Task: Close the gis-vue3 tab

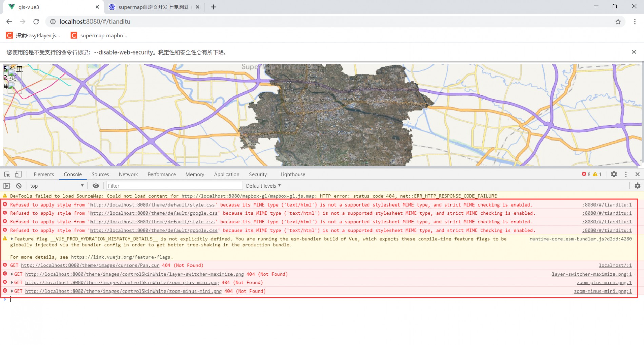Action: [97, 7]
